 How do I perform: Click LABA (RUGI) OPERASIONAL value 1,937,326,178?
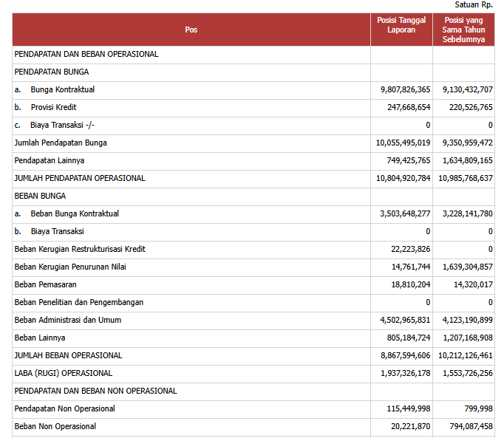click(403, 373)
